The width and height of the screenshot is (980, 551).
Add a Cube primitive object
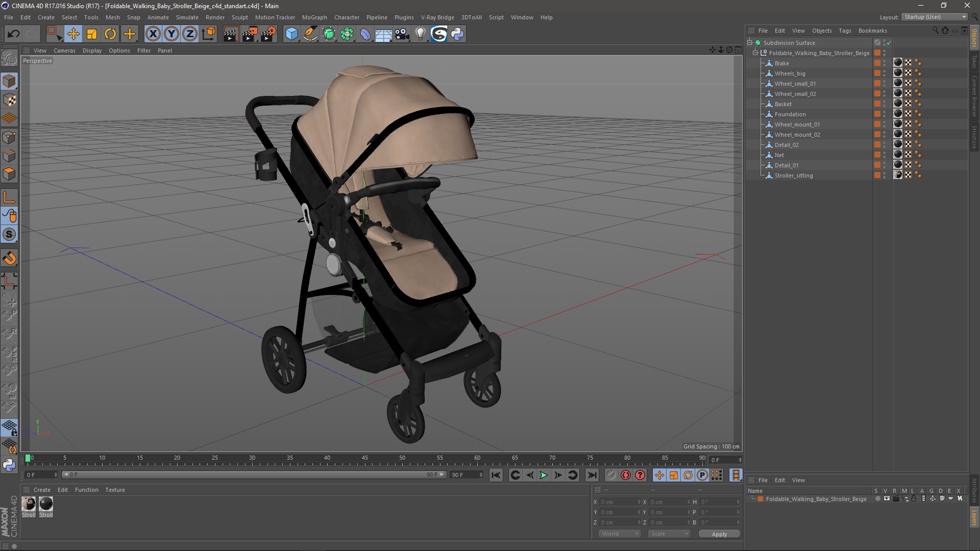click(x=291, y=34)
